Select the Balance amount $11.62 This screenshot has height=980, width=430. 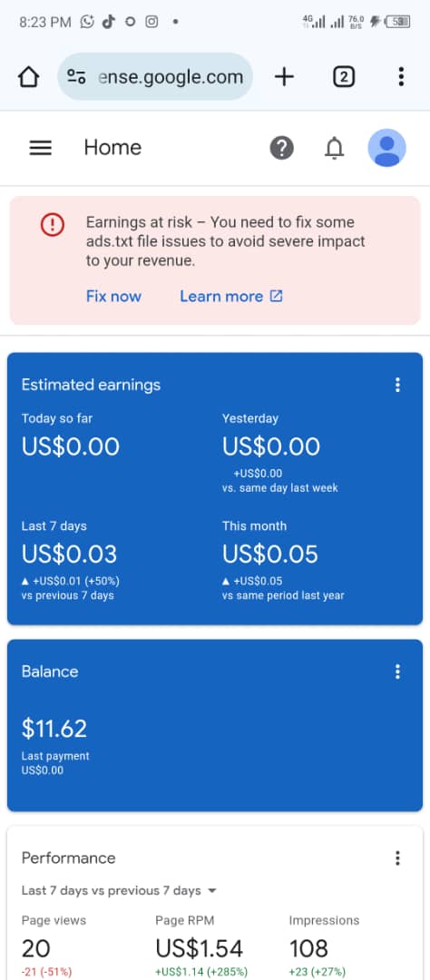click(54, 729)
